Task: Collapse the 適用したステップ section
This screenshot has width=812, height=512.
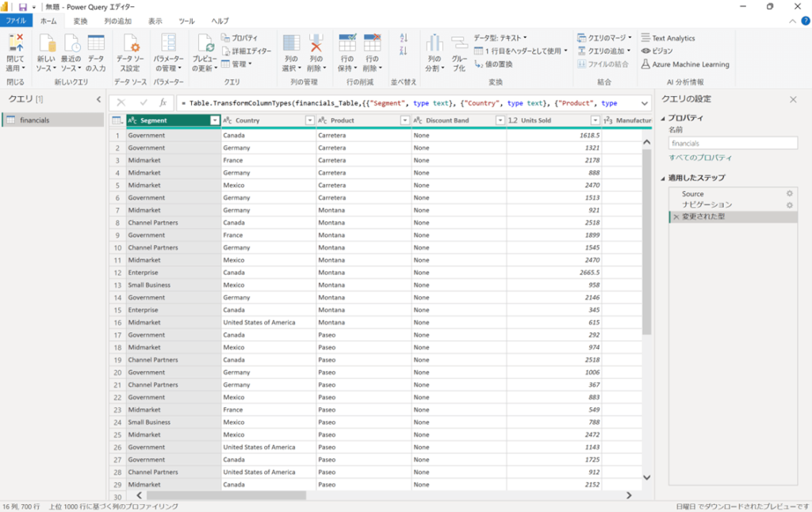Action: [664, 178]
